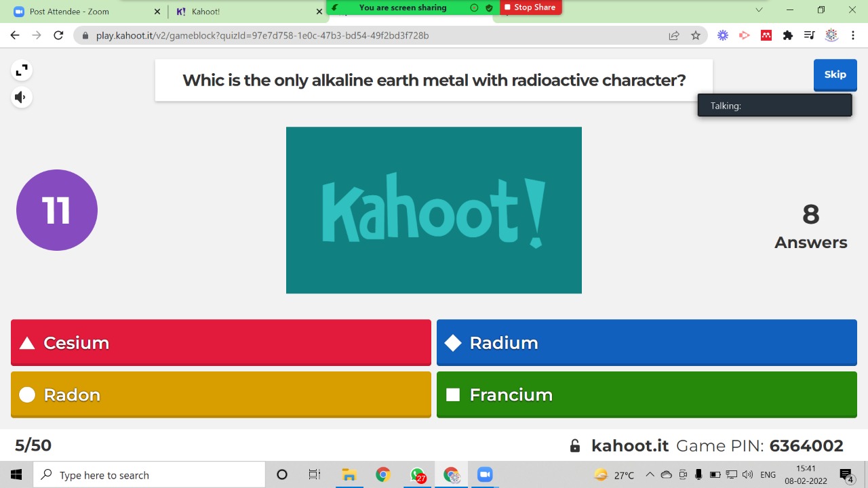The width and height of the screenshot is (868, 488).
Task: Expand the Chrome tab search chevron
Action: pyautogui.click(x=759, y=10)
